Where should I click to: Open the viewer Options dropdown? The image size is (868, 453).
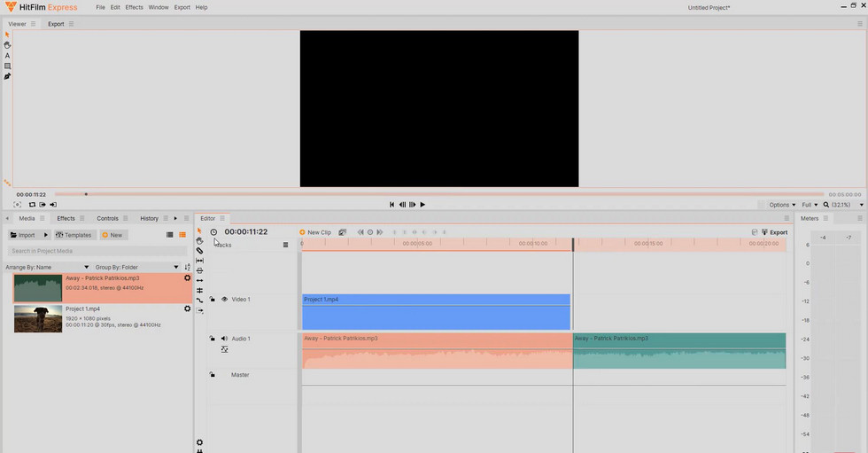click(782, 205)
